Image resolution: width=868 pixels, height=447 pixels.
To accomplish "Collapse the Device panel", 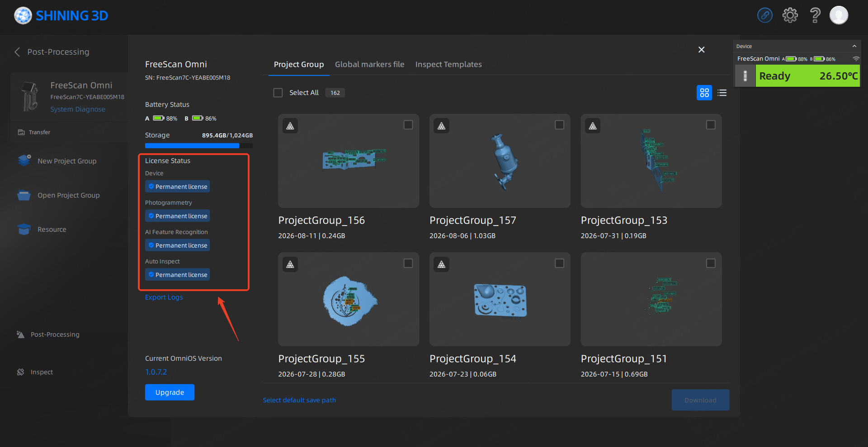I will (x=854, y=46).
